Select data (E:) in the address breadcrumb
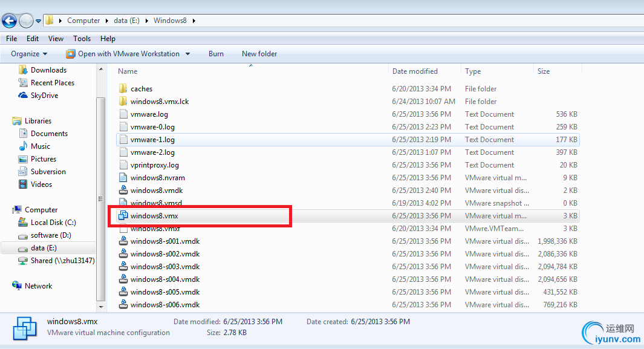 tap(126, 21)
